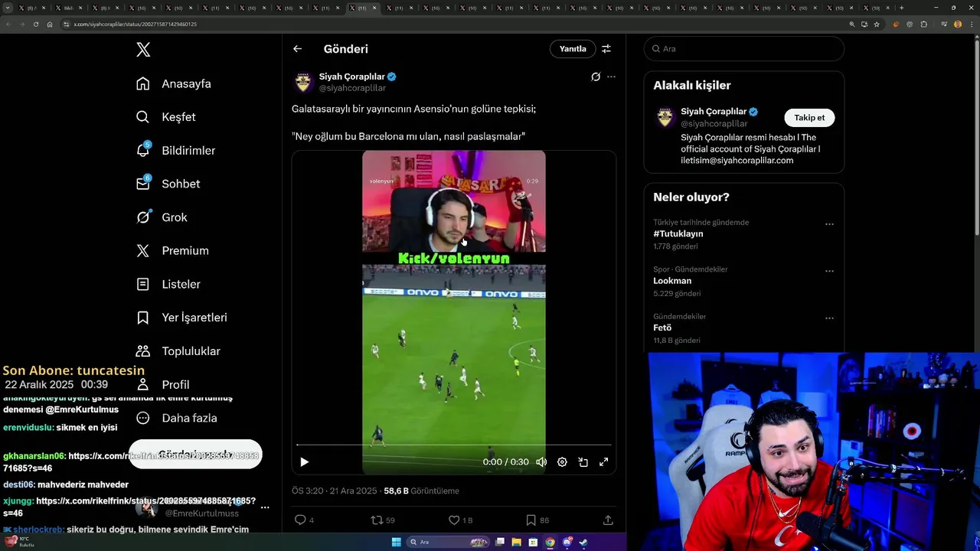
Task: Open account menu dots near @EmreKurtulmuss
Action: [x=265, y=507]
